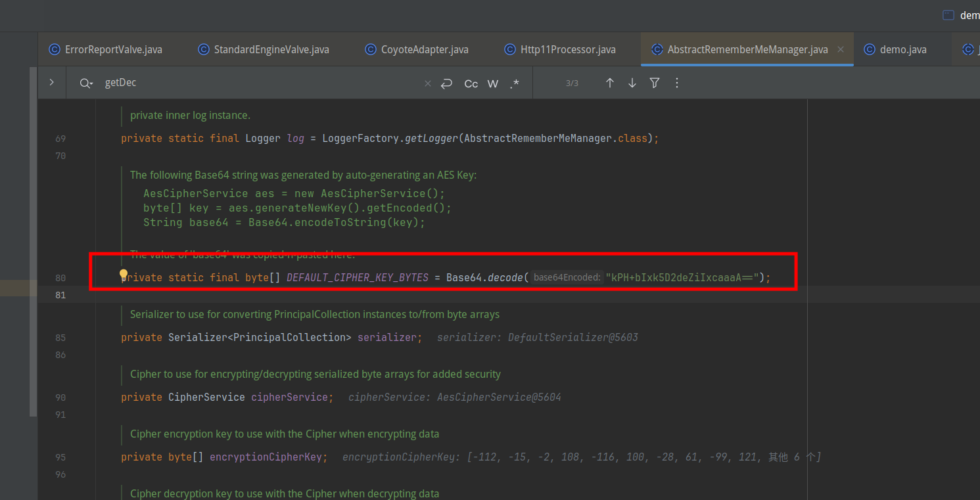The width and height of the screenshot is (980, 500).
Task: Open search history magnifier dropdown
Action: tap(86, 83)
